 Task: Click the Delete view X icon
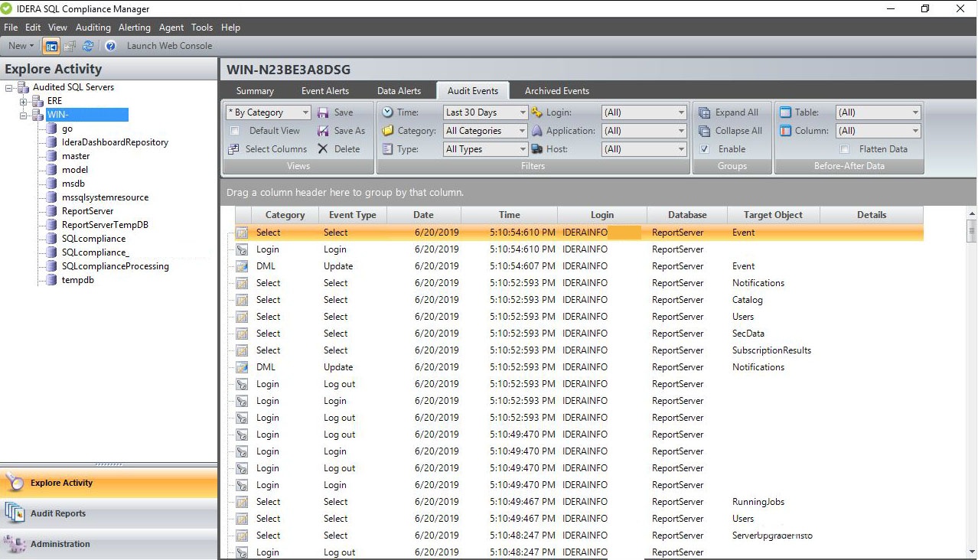pos(324,149)
